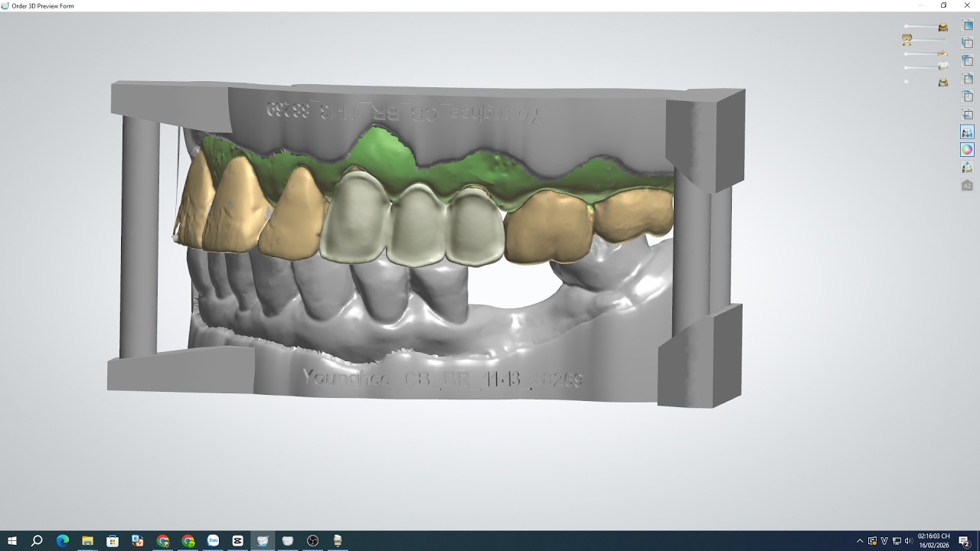Image resolution: width=980 pixels, height=551 pixels.
Task: Click the white central bridge crown on model
Action: click(x=417, y=223)
